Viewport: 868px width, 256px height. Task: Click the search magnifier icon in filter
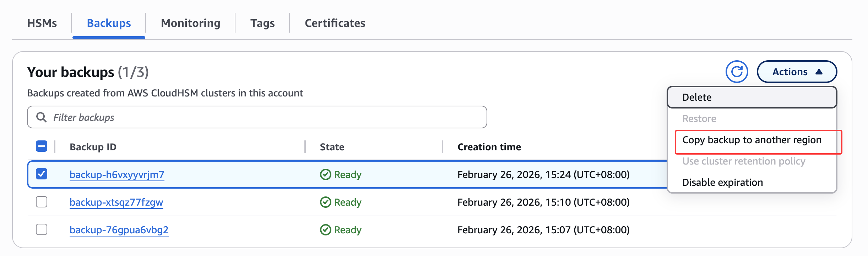click(x=42, y=117)
